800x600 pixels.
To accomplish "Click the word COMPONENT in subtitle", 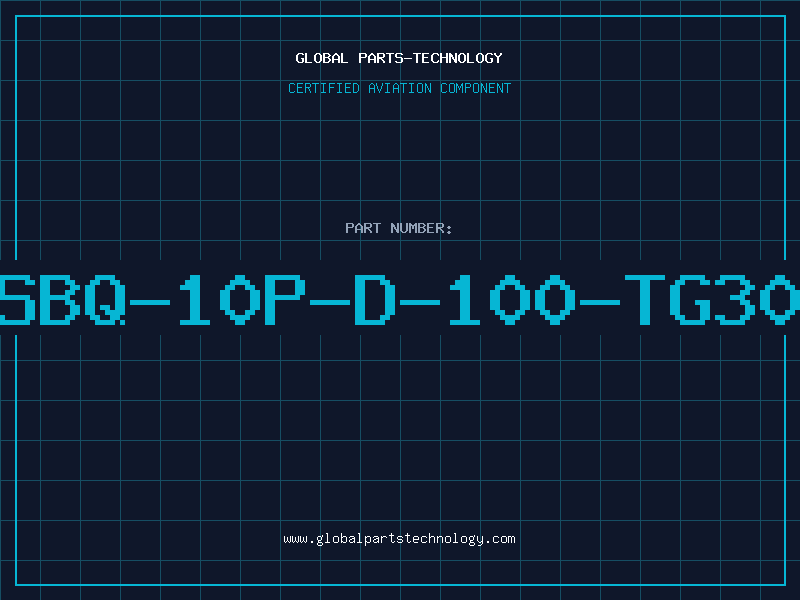I will point(476,88).
